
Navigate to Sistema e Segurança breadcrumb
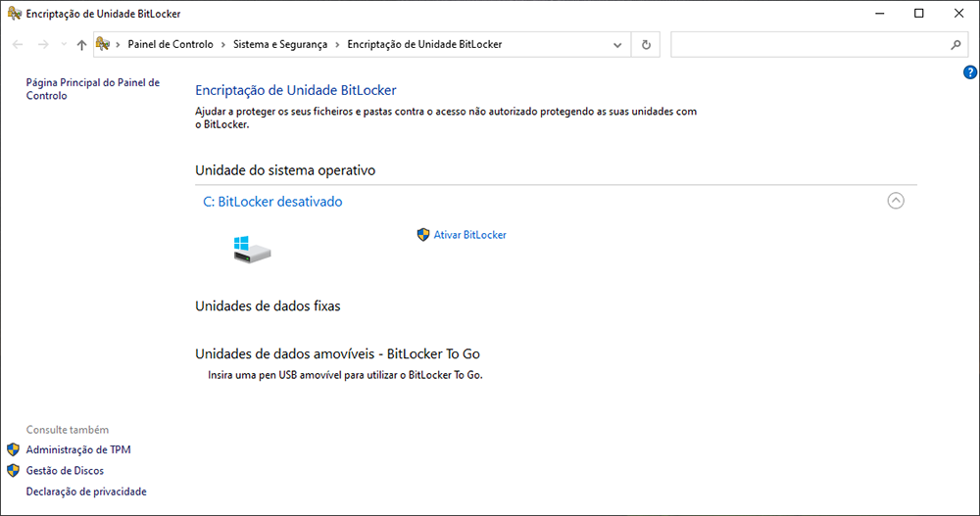coord(280,44)
